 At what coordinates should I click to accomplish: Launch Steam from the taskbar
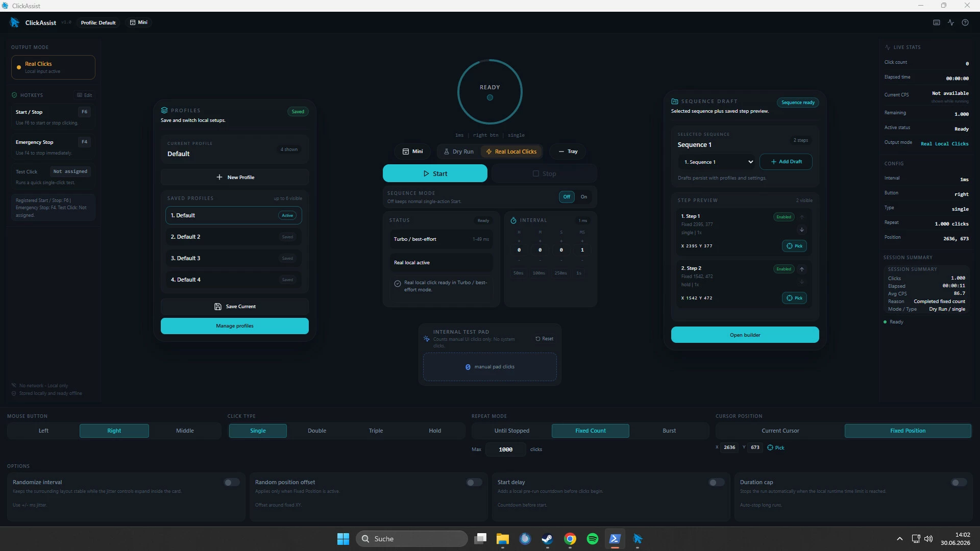click(547, 539)
